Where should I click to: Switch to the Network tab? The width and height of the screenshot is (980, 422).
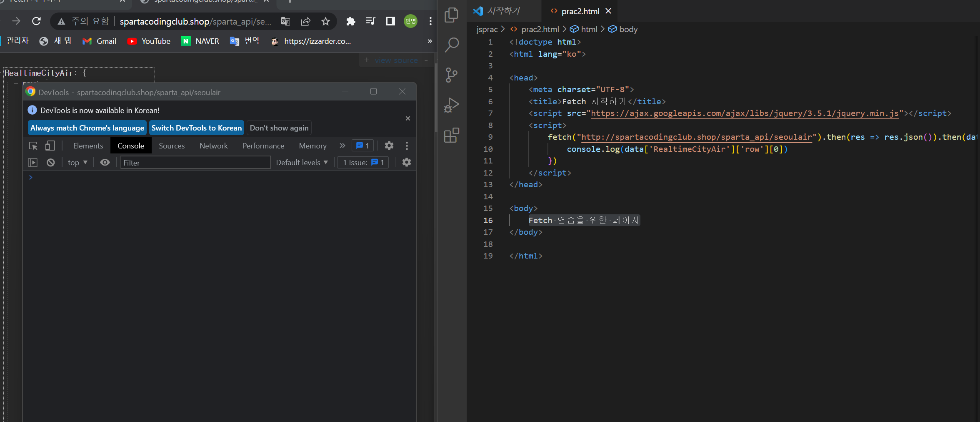tap(214, 146)
